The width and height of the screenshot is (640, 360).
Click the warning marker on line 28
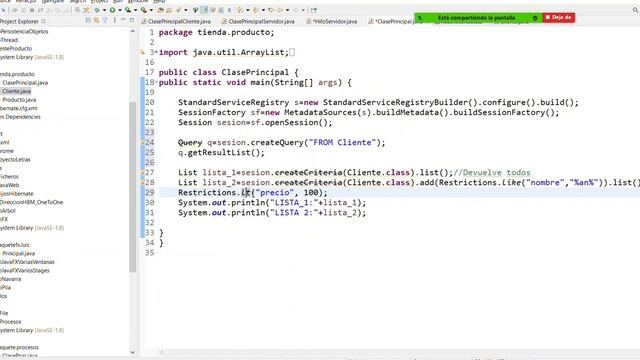click(142, 182)
